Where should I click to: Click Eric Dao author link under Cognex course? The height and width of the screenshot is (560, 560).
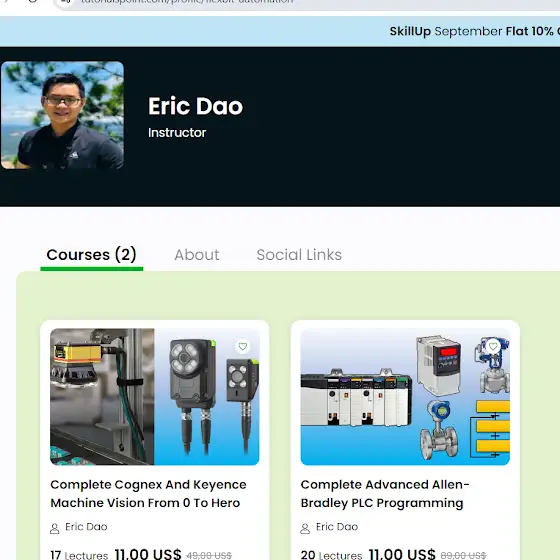86,527
